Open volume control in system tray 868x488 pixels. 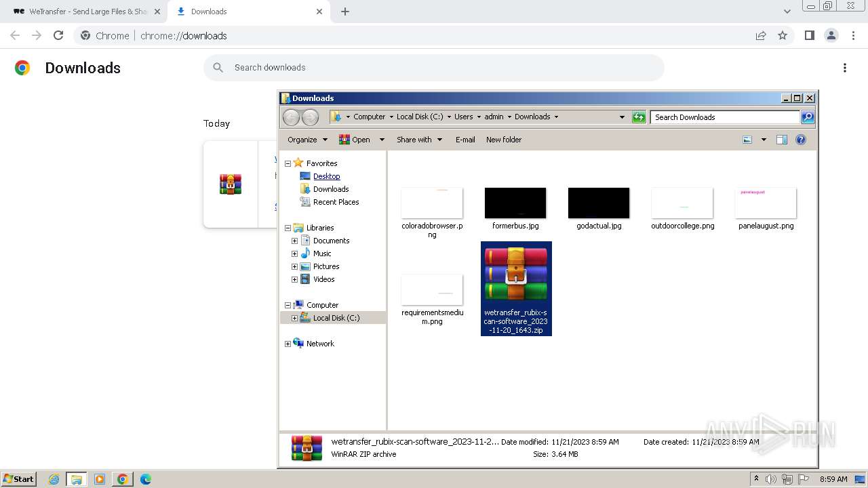click(771, 479)
